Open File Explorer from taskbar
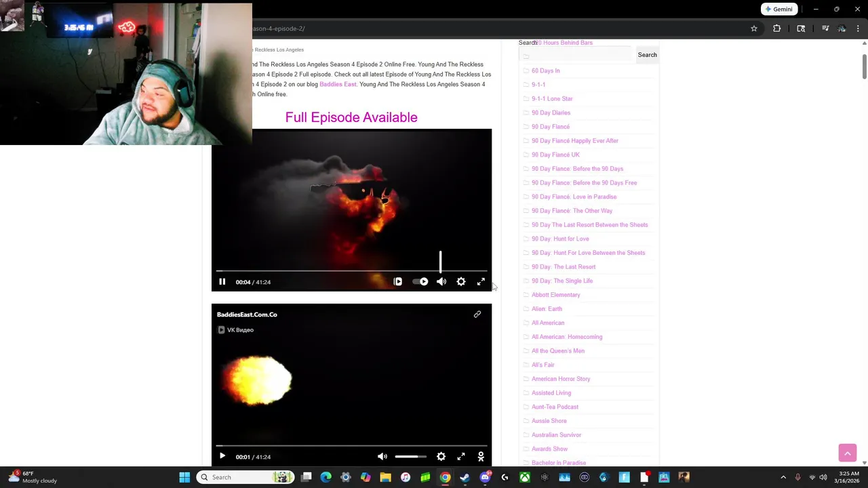 [385, 477]
